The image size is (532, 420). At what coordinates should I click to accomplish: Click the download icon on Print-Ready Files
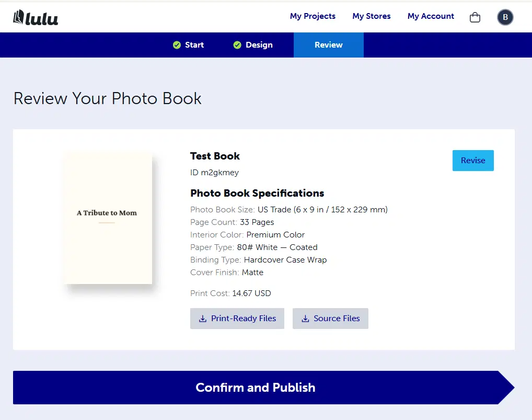tap(202, 319)
